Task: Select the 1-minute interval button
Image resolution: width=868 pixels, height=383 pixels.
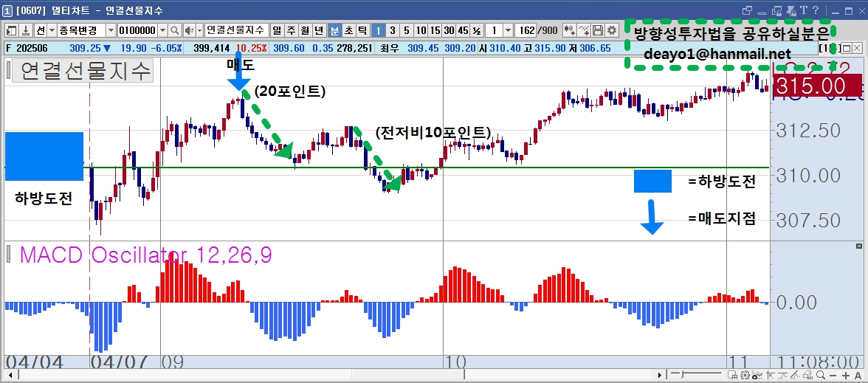Action: coord(378,30)
